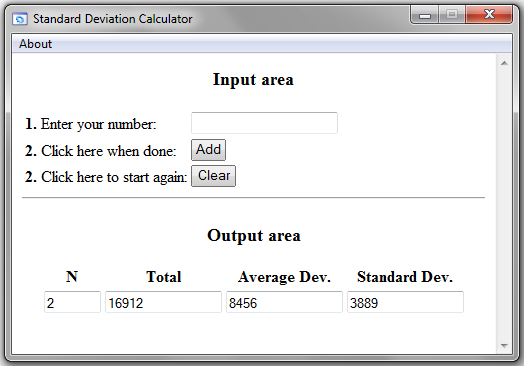
Task: Click the 'Average Dev.' column header
Action: pos(284,277)
